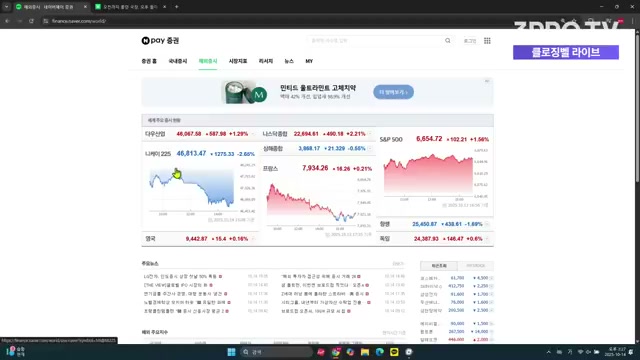Click the blue button in the toothpaste ad

click(x=393, y=92)
